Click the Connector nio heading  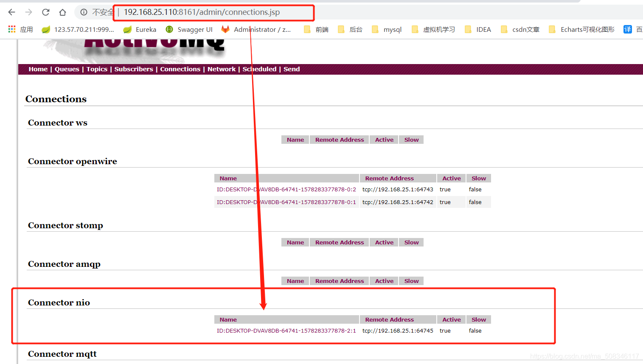[x=59, y=302]
